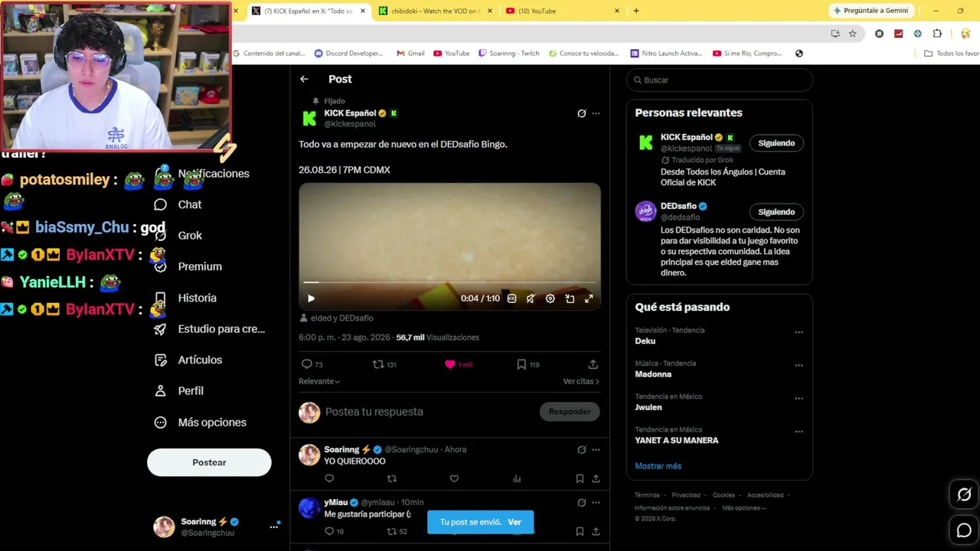Toggle Siguiendo for DEDsafio
This screenshot has height=551, width=980.
[776, 212]
